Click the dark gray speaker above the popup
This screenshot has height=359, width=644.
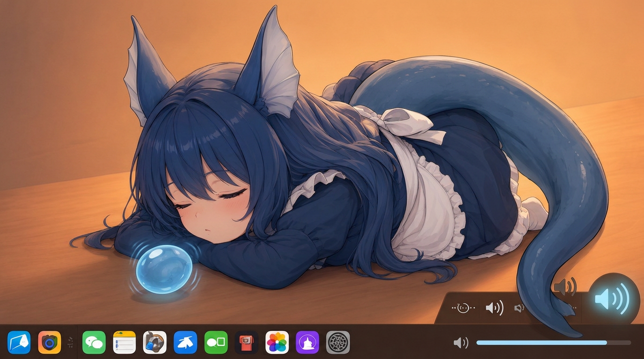[x=565, y=287]
